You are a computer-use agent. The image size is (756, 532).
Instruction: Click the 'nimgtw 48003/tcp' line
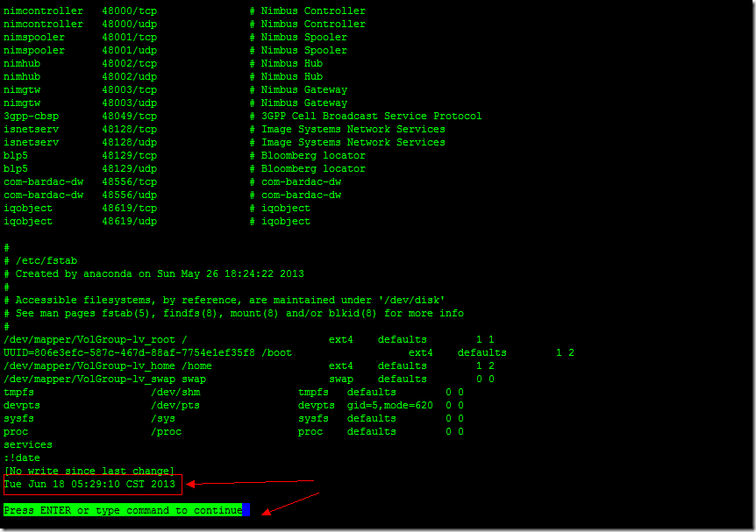click(x=175, y=89)
